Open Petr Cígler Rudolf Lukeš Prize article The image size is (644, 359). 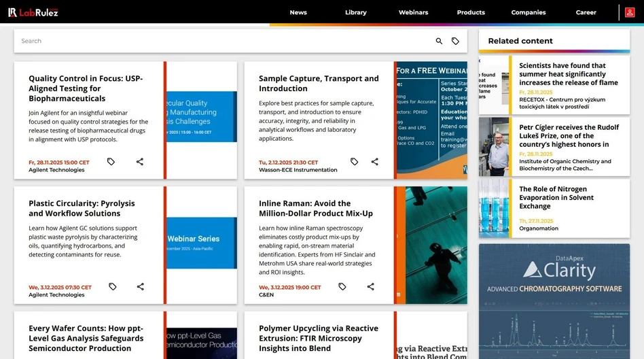point(569,136)
